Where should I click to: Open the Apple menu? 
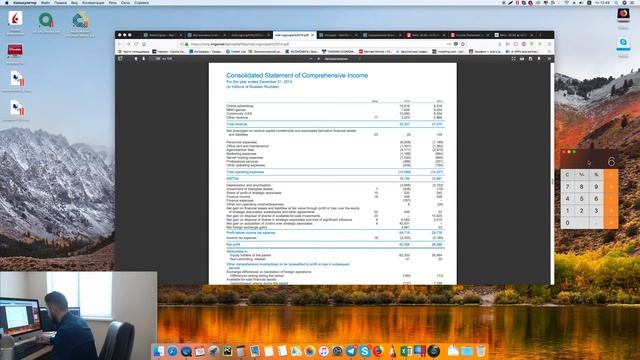pyautogui.click(x=7, y=2)
